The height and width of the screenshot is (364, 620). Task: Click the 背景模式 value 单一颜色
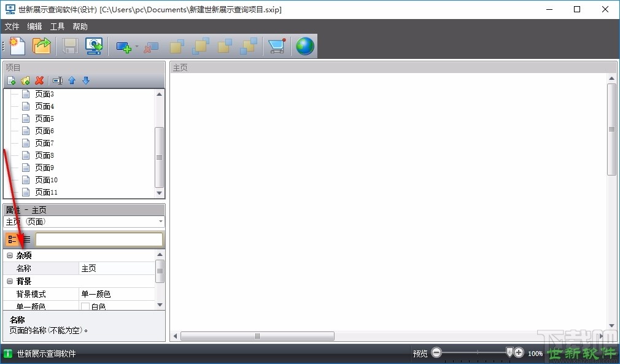pyautogui.click(x=117, y=294)
